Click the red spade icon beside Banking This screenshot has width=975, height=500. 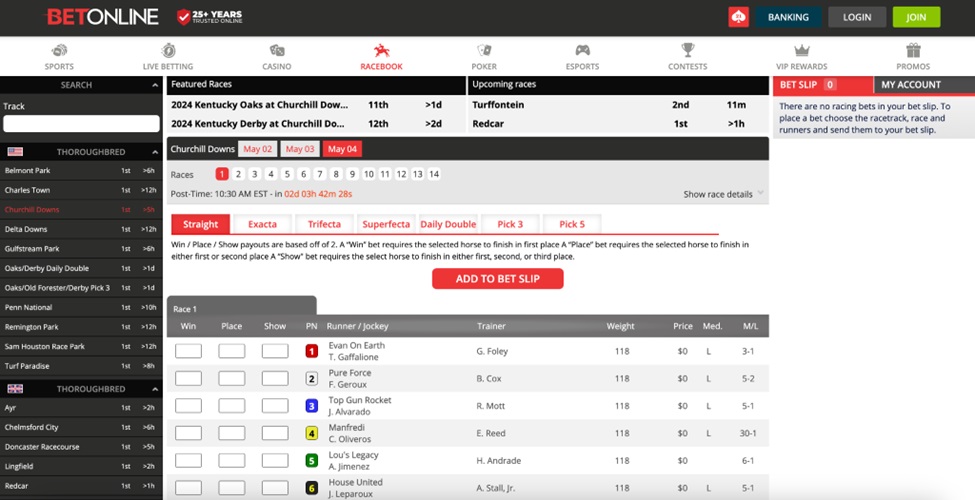pos(738,17)
